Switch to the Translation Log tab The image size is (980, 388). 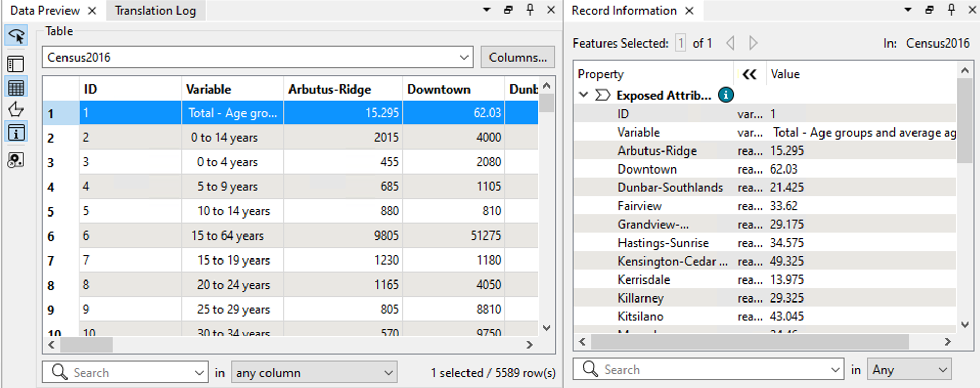tap(155, 11)
